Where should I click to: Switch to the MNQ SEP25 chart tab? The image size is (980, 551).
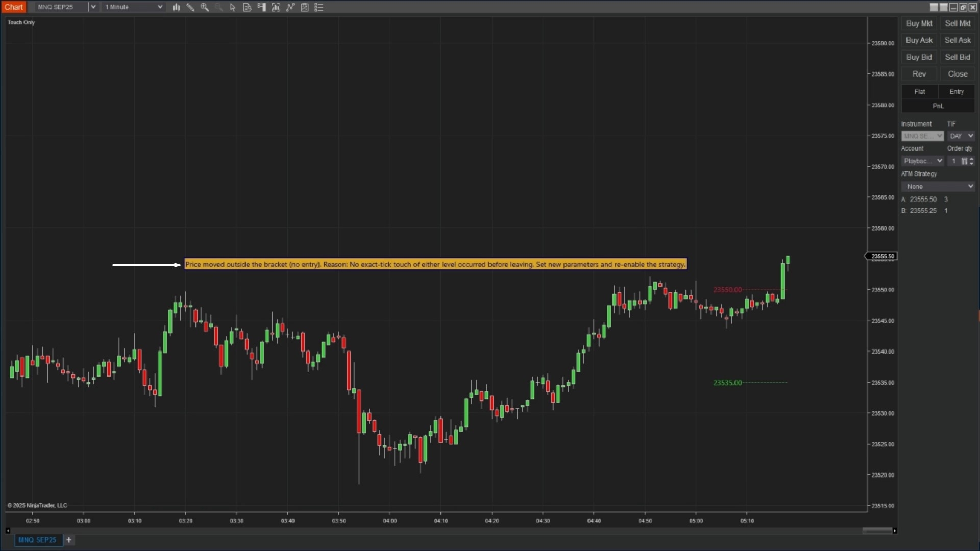(x=38, y=540)
